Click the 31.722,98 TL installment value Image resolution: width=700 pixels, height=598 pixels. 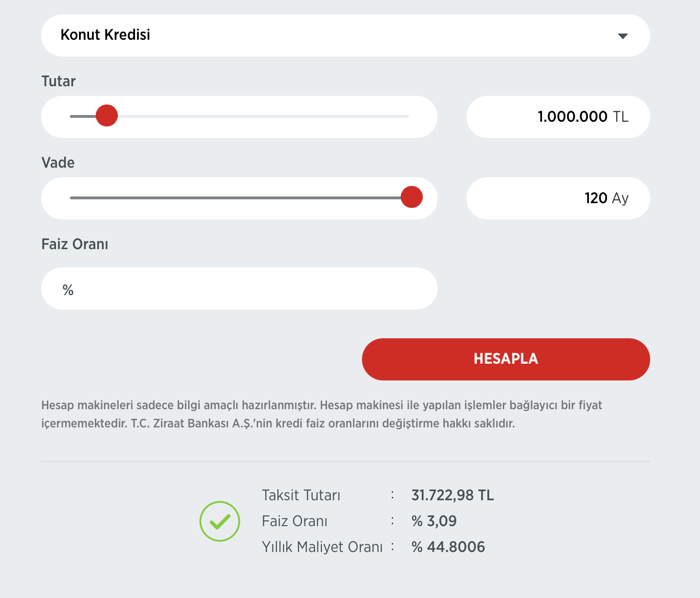pyautogui.click(x=452, y=495)
